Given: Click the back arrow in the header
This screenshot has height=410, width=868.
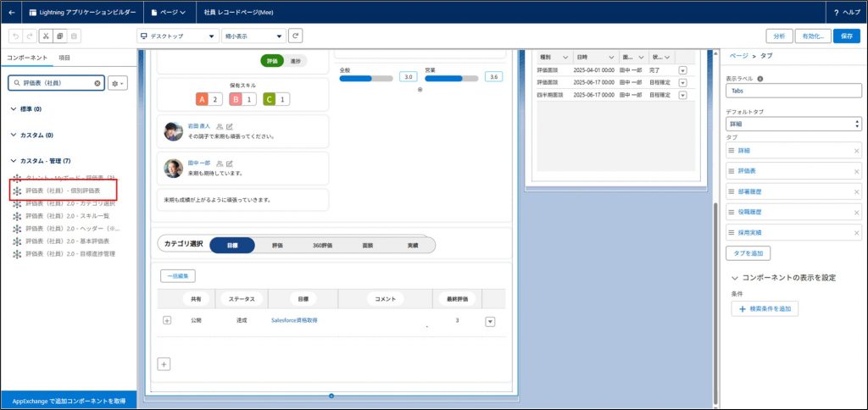Looking at the screenshot, I should pyautogui.click(x=12, y=13).
